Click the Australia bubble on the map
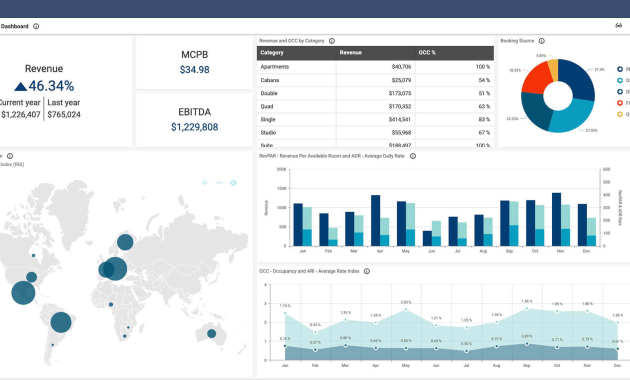 click(211, 333)
